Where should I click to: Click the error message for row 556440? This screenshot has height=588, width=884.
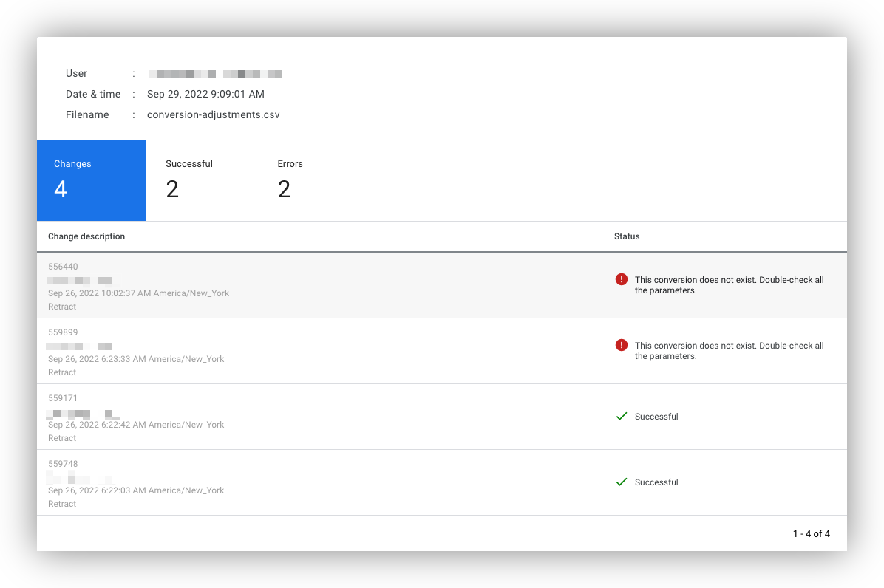coord(729,285)
